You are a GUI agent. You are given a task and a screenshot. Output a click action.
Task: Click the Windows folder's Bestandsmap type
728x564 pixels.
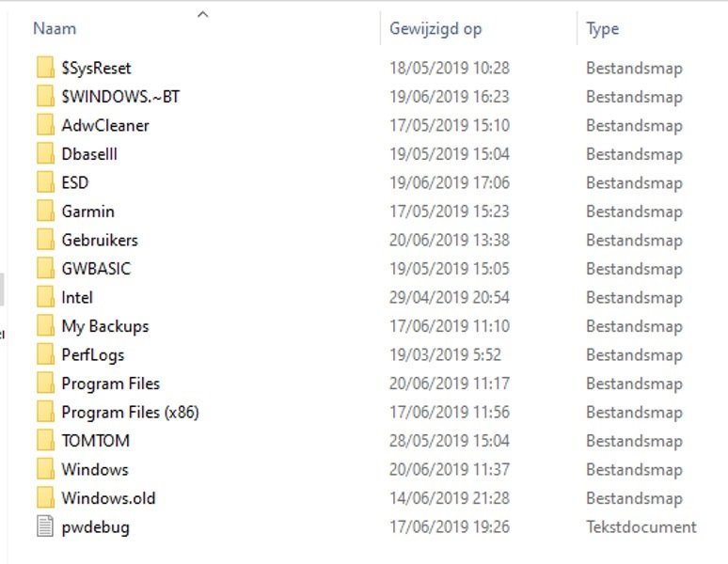(634, 470)
